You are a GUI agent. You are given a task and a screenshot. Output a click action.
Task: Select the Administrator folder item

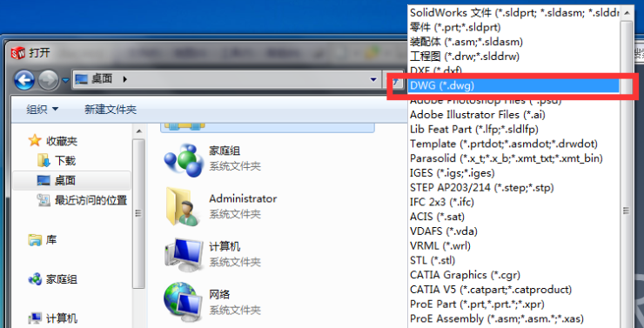click(221, 206)
